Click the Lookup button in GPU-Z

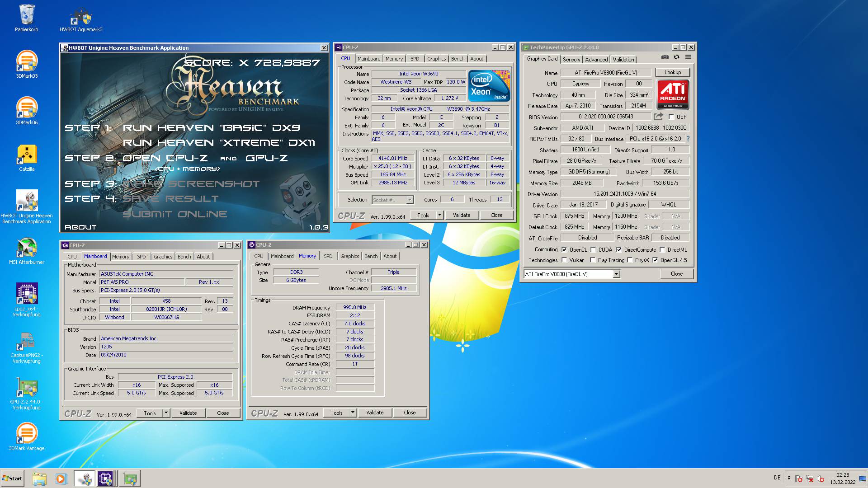pos(672,72)
